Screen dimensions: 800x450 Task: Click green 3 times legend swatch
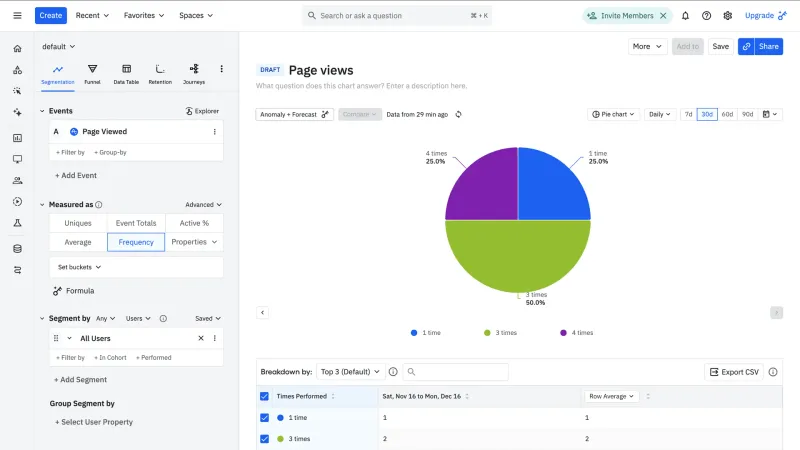(x=487, y=333)
